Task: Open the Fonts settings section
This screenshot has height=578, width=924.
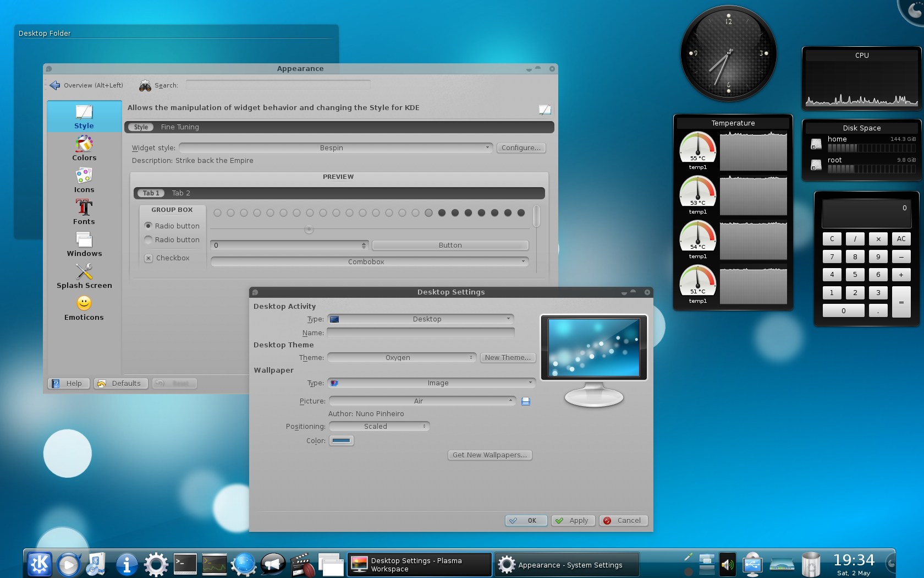Action: pos(84,212)
